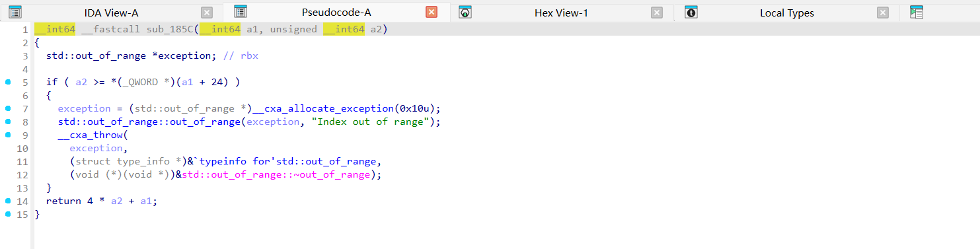
Task: Toggle breakpoint dot on line 9
Action: (8, 135)
